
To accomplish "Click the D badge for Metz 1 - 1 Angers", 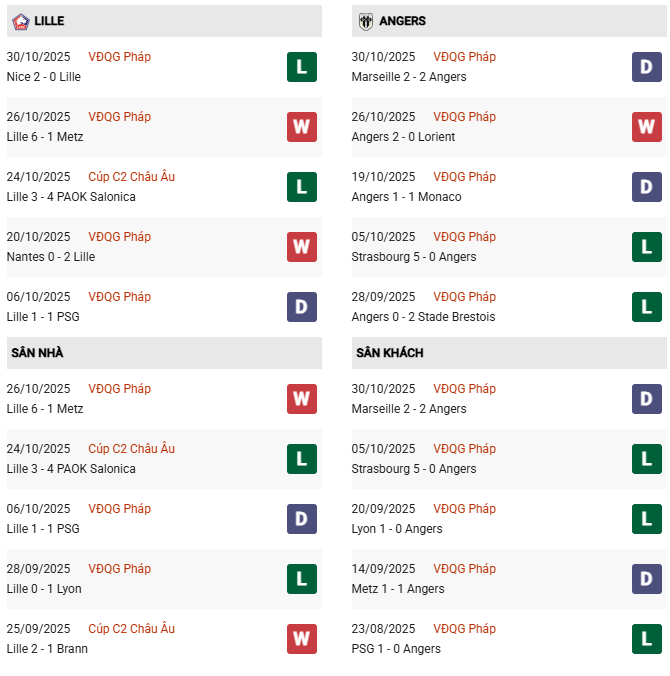I will pos(646,579).
